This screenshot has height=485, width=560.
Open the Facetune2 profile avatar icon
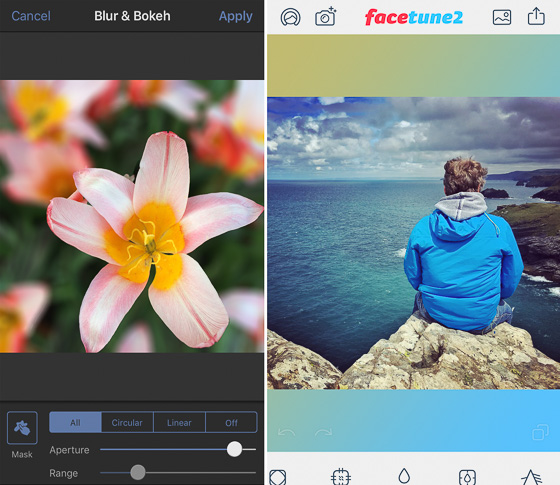[x=290, y=17]
